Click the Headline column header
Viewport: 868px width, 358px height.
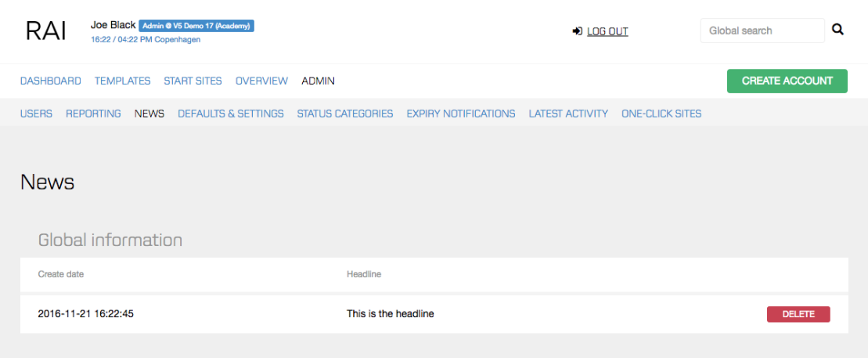click(x=364, y=273)
